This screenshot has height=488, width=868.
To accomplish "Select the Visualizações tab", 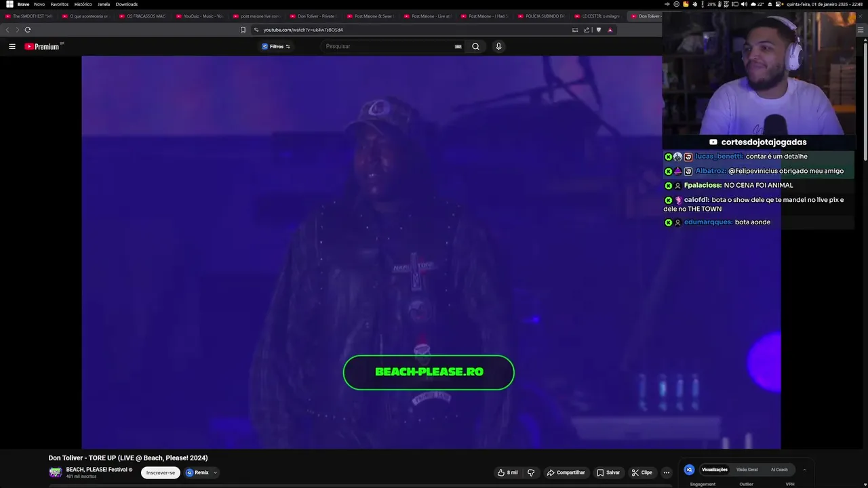I will [714, 470].
